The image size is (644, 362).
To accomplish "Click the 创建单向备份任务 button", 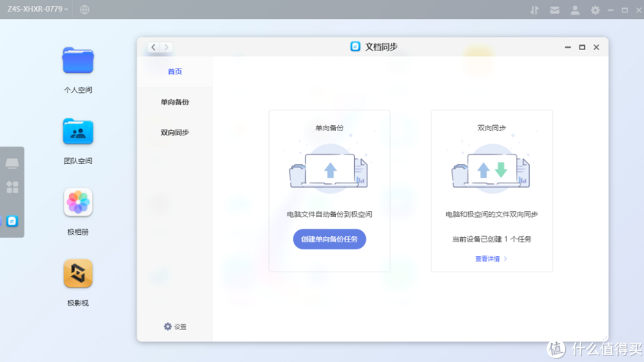I will tap(330, 239).
